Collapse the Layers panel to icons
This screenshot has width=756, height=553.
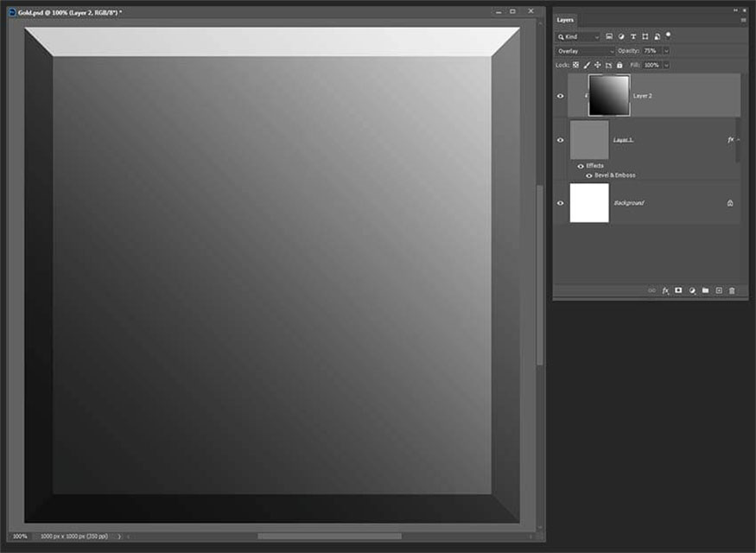[736, 10]
